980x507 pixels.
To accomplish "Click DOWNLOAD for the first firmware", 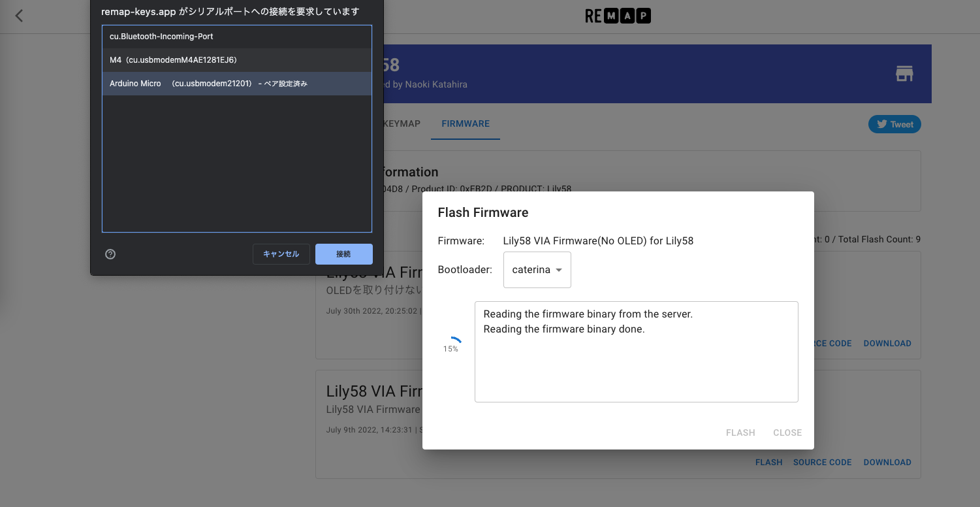I will coord(887,343).
